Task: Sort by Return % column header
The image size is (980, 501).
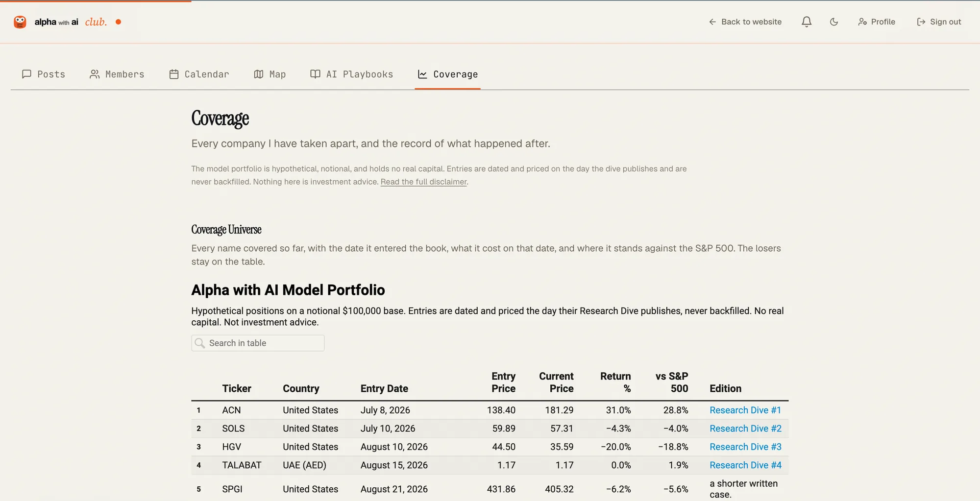Action: tap(615, 382)
